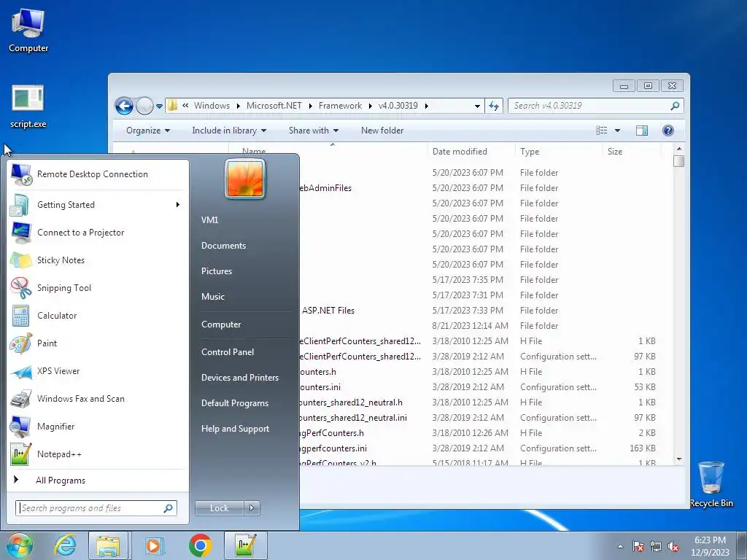Open Explorer help button
The image size is (747, 560).
(x=668, y=131)
